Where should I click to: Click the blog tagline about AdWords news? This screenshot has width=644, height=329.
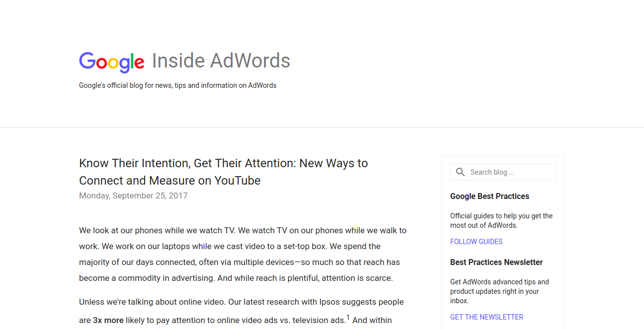coord(177,85)
